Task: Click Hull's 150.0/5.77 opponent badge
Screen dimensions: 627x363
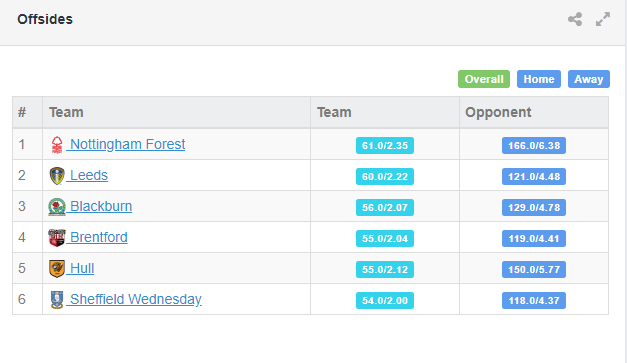Action: [534, 269]
